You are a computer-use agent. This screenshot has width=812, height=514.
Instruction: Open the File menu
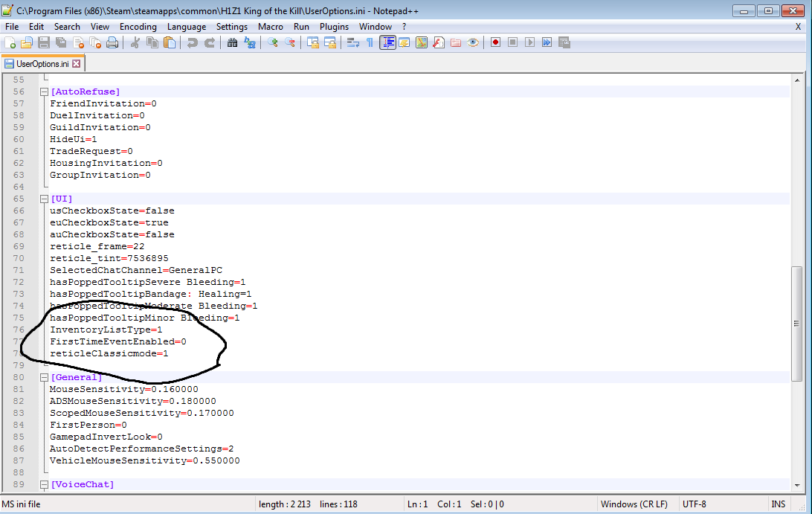[11, 27]
